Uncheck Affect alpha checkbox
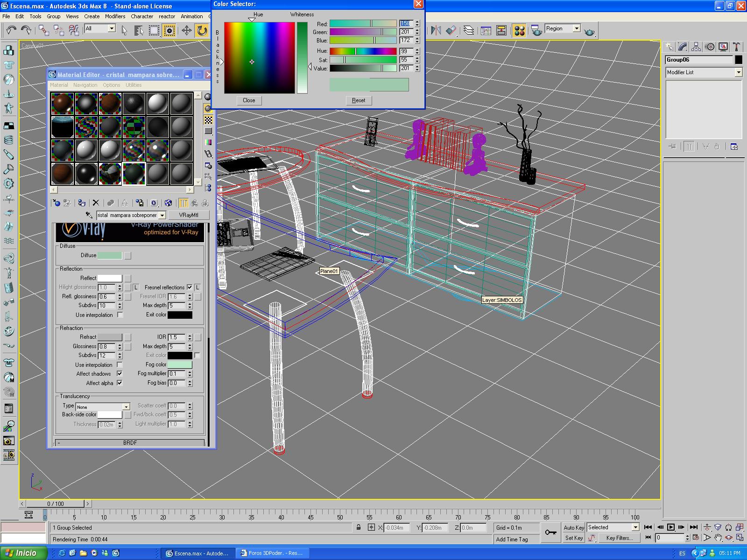Screen dimensions: 747x560 [120, 383]
